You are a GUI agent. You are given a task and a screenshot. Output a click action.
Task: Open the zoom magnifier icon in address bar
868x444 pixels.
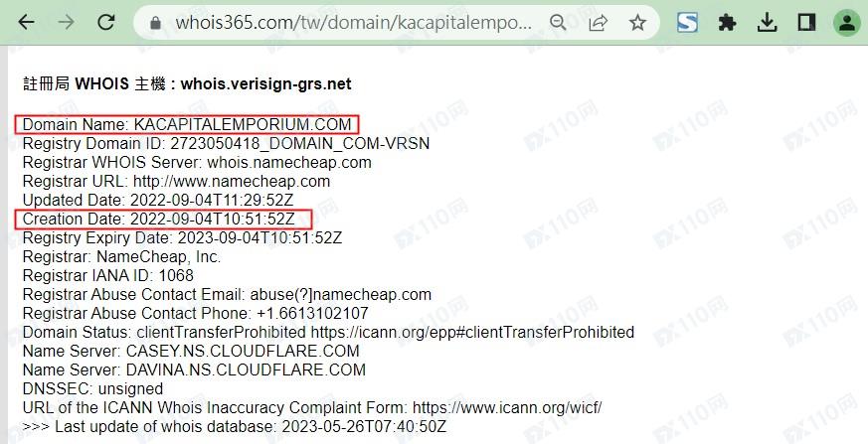coord(558,23)
